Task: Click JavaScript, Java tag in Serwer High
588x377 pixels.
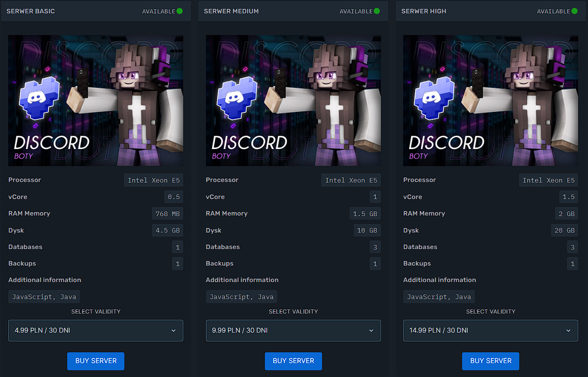Action: (x=439, y=297)
